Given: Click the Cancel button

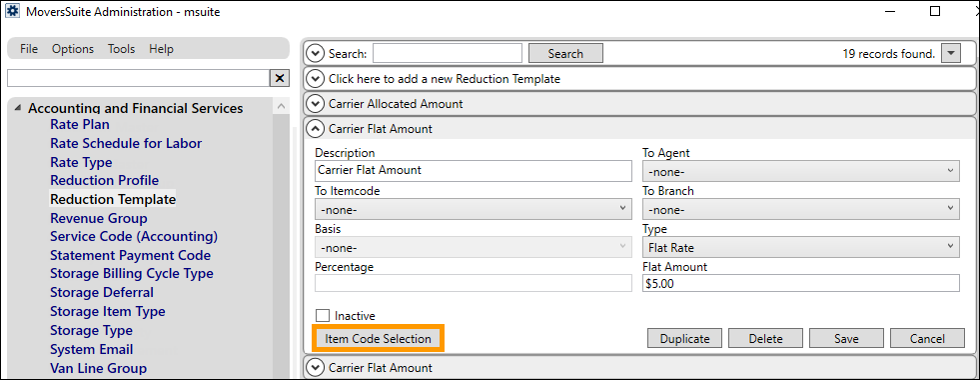Looking at the screenshot, I should (x=927, y=339).
